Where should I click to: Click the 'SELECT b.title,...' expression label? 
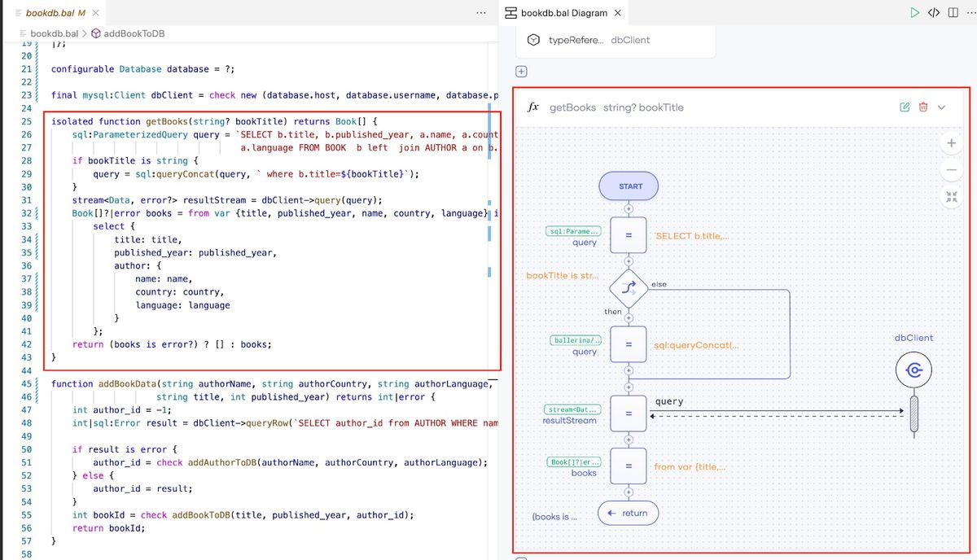point(692,235)
